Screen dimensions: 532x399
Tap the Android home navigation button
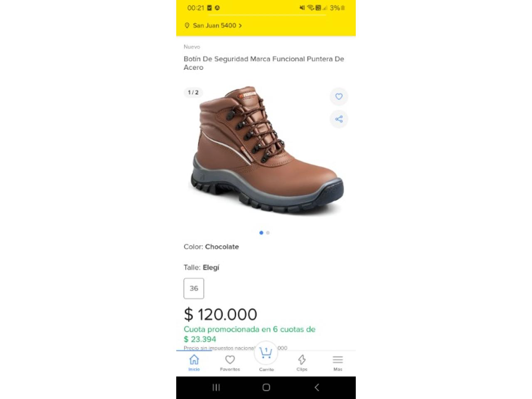(266, 387)
